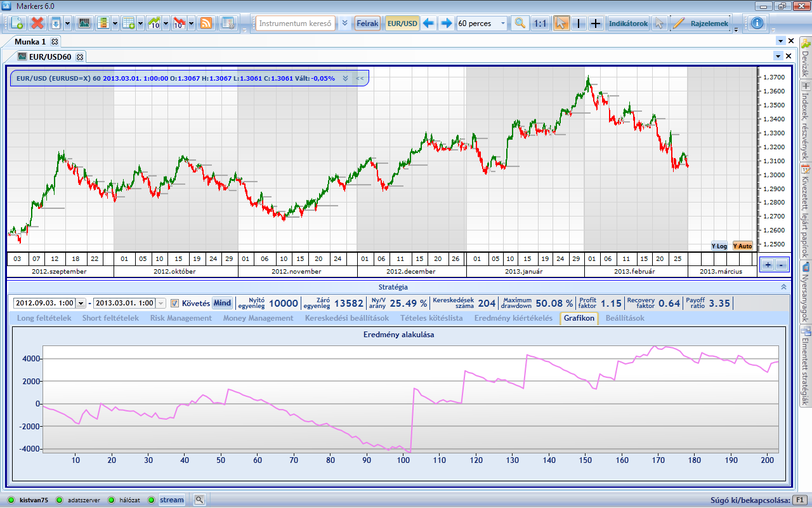812x508 pixels.
Task: Open dropdown arrow next to download icon
Action: pyautogui.click(x=66, y=23)
